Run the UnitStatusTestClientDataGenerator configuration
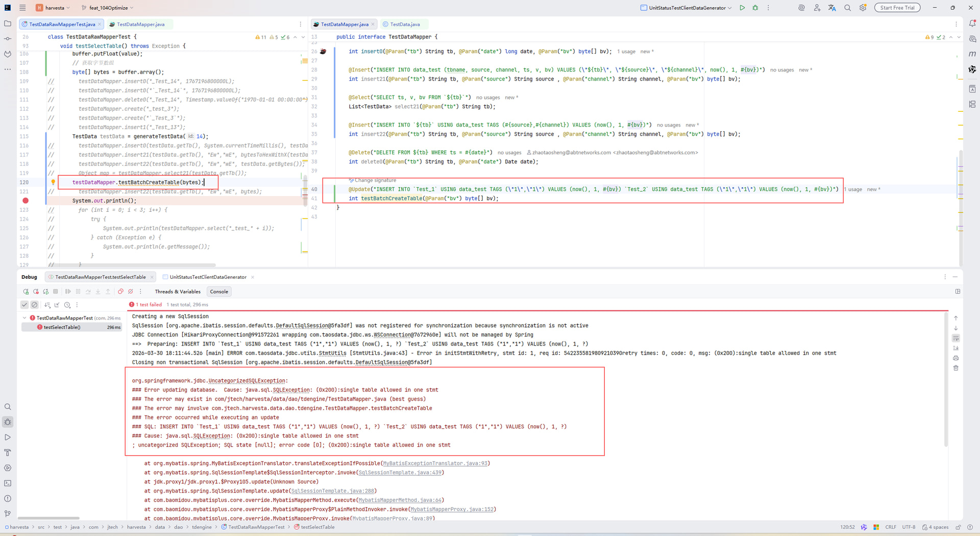The width and height of the screenshot is (980, 536). pos(742,8)
